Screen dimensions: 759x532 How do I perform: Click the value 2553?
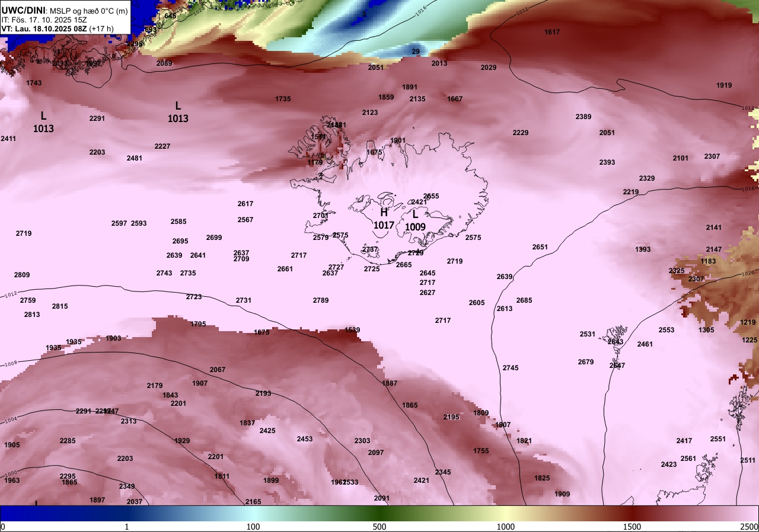666,330
